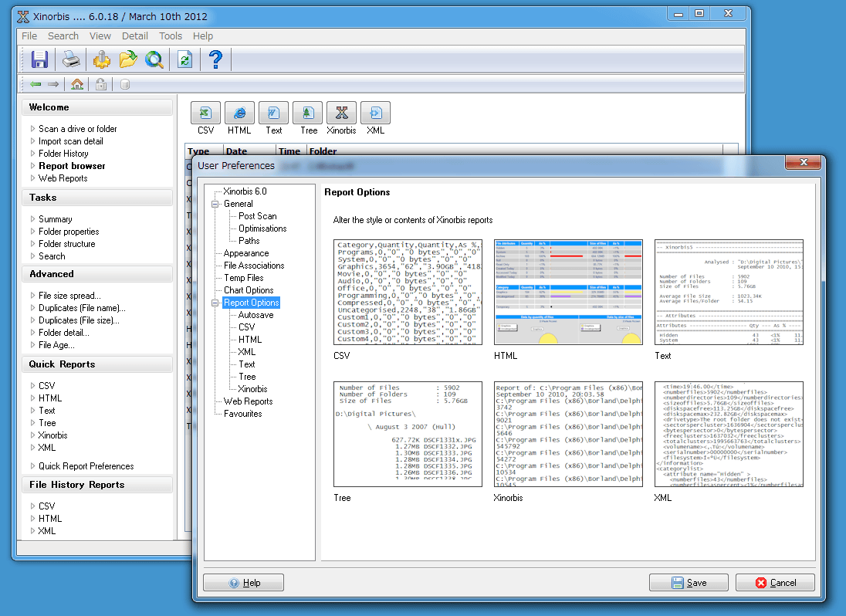Select File Associations in the preferences tree
Image resolution: width=846 pixels, height=616 pixels.
254,266
